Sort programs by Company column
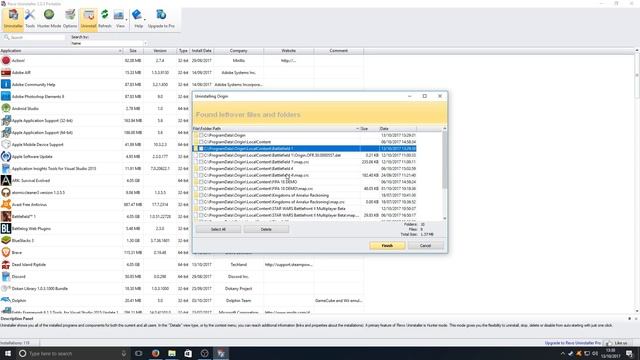The image size is (640, 360). pos(238,51)
